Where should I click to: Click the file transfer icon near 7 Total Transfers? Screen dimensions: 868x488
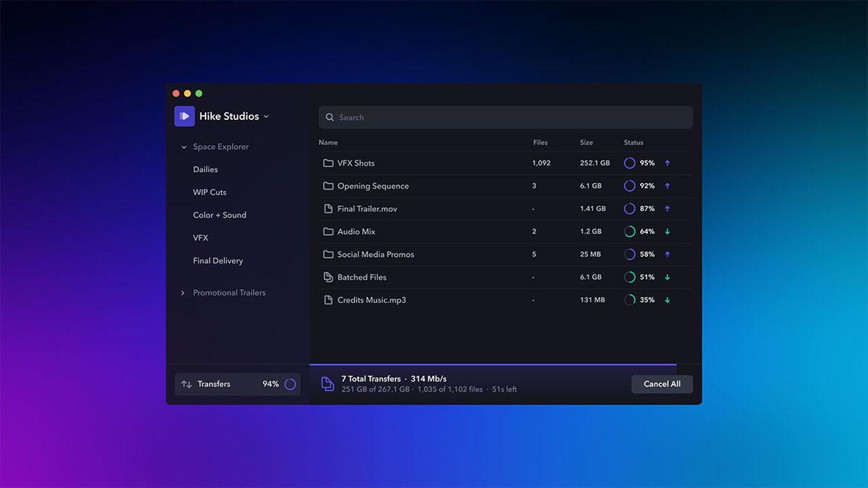(x=327, y=384)
